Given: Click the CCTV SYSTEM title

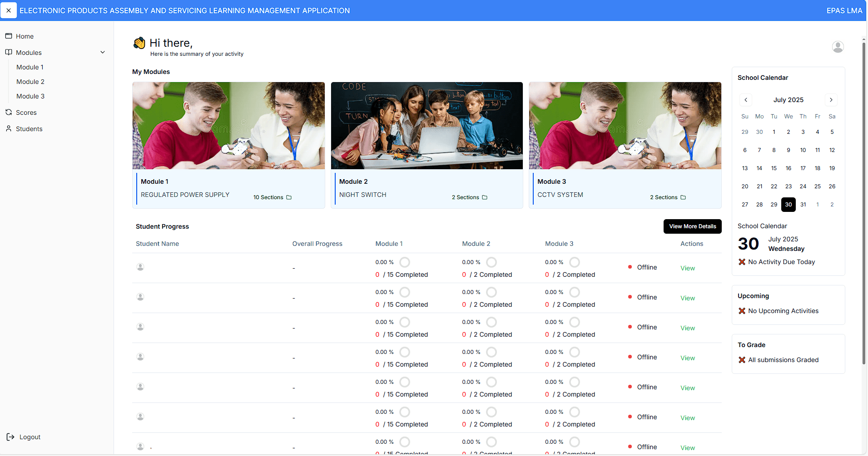Looking at the screenshot, I should pos(560,195).
